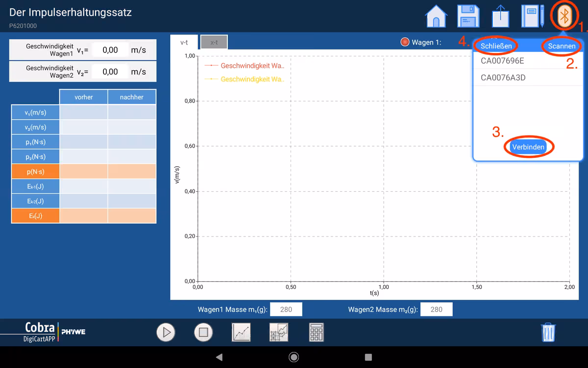Click the Der Impulserhaltungssatz title

pos(71,12)
